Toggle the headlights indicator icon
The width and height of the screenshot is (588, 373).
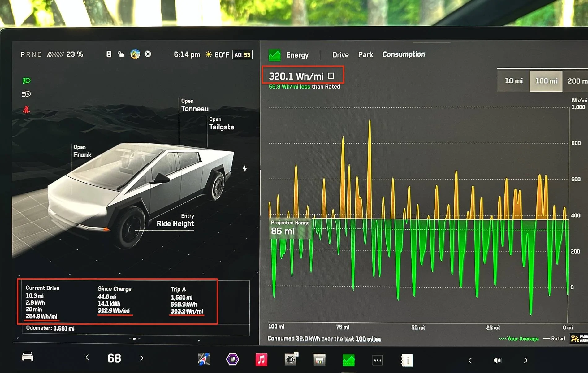tap(26, 81)
